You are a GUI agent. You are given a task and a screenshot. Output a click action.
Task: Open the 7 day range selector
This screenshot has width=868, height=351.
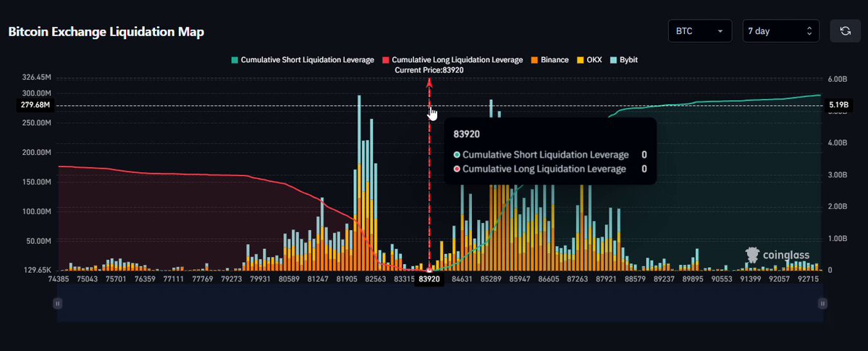[x=780, y=31]
